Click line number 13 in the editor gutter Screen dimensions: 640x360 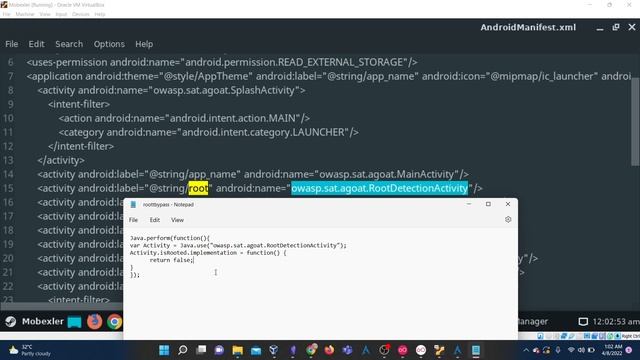[8, 160]
